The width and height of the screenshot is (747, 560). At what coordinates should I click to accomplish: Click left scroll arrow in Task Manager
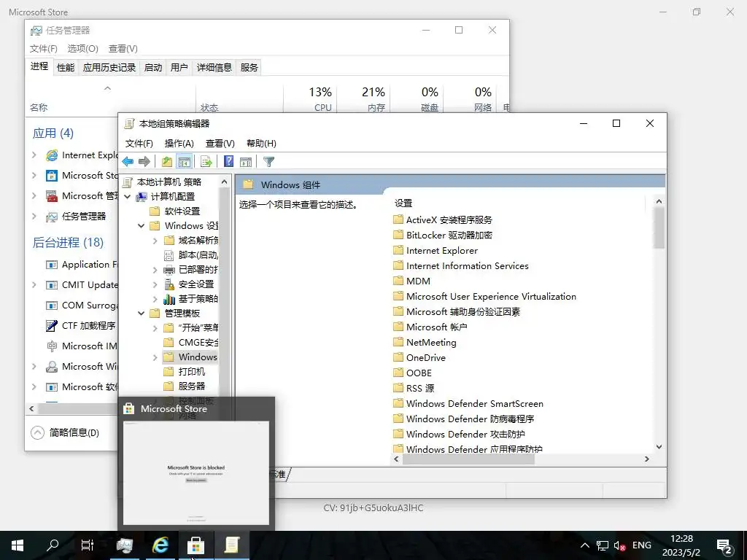point(31,408)
